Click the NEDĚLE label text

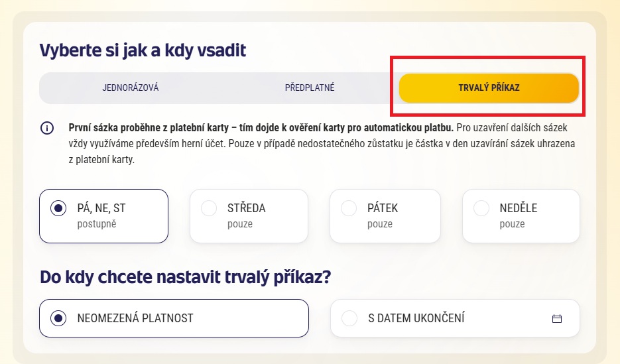pyautogui.click(x=519, y=208)
